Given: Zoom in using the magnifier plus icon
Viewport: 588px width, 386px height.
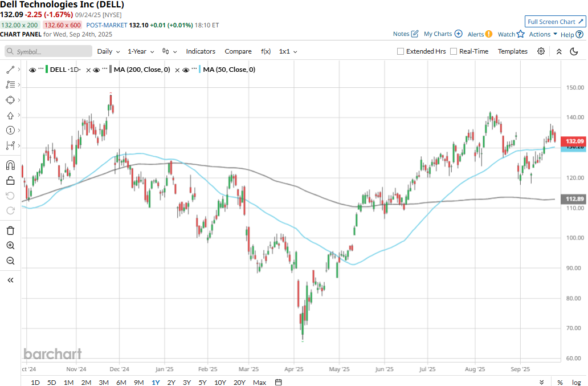Looking at the screenshot, I should (x=10, y=246).
